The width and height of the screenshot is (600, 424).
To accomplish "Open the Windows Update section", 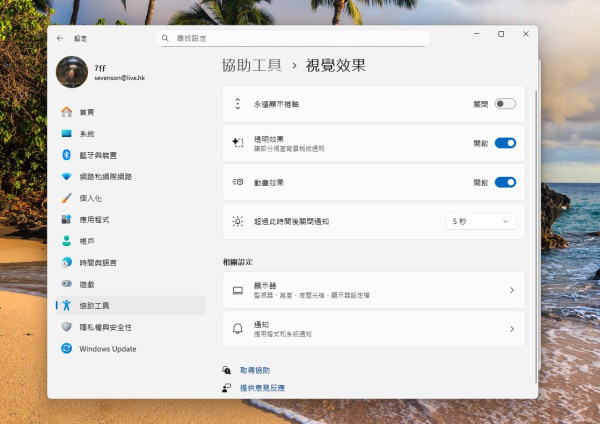I will (131, 348).
